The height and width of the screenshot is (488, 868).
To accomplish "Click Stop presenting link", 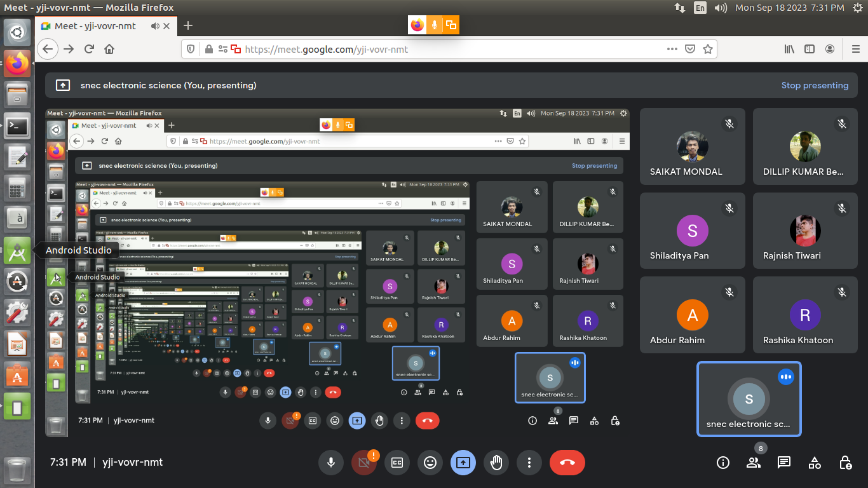I will tap(815, 85).
